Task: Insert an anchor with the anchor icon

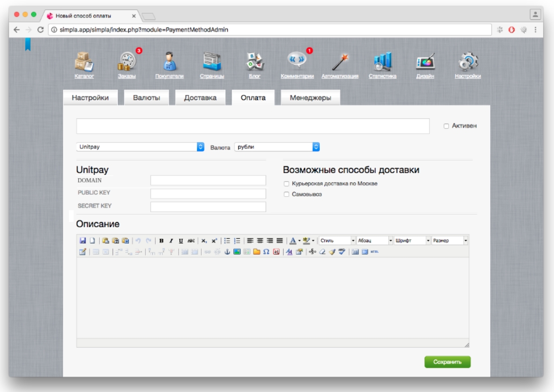Action: click(228, 252)
